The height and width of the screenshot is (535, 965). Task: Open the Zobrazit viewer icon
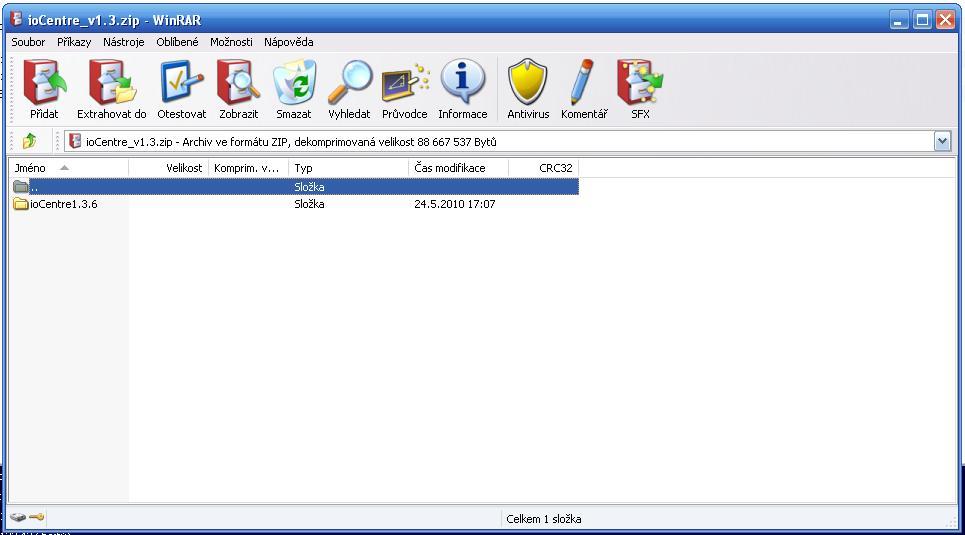(x=239, y=88)
